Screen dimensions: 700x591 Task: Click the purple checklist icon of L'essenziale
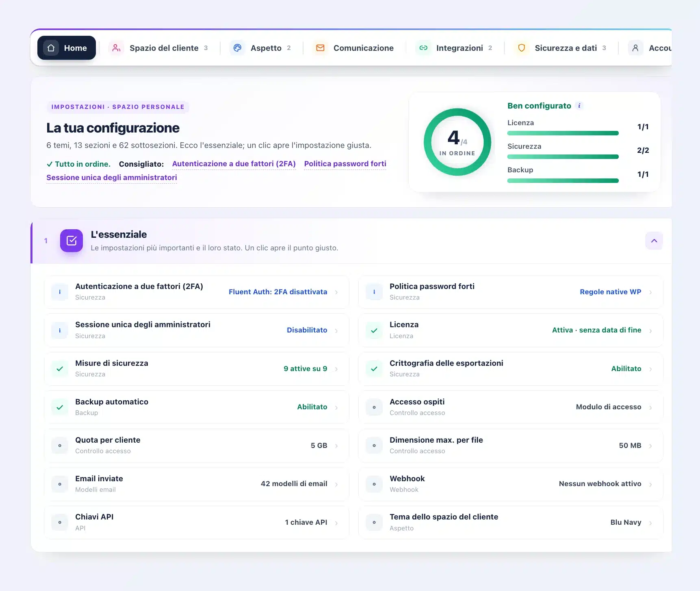[x=72, y=241]
